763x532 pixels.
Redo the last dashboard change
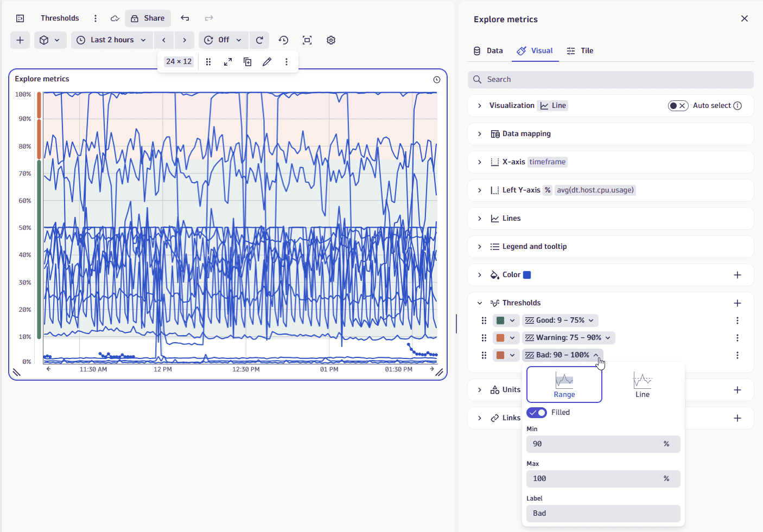209,18
